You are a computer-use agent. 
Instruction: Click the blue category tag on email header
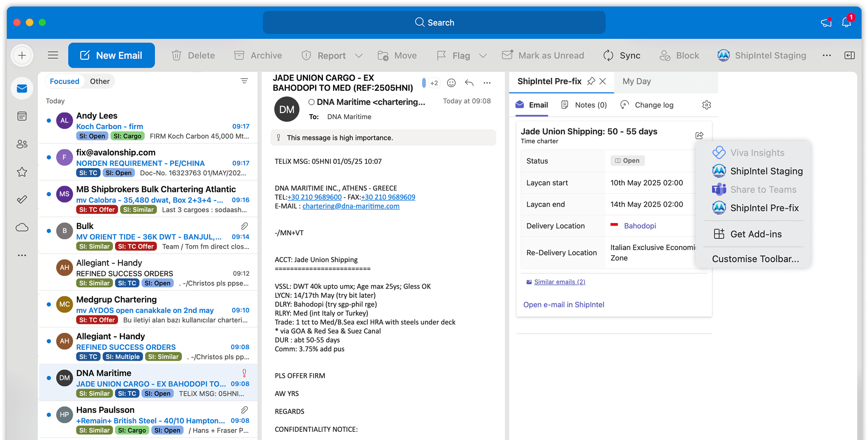tap(424, 83)
